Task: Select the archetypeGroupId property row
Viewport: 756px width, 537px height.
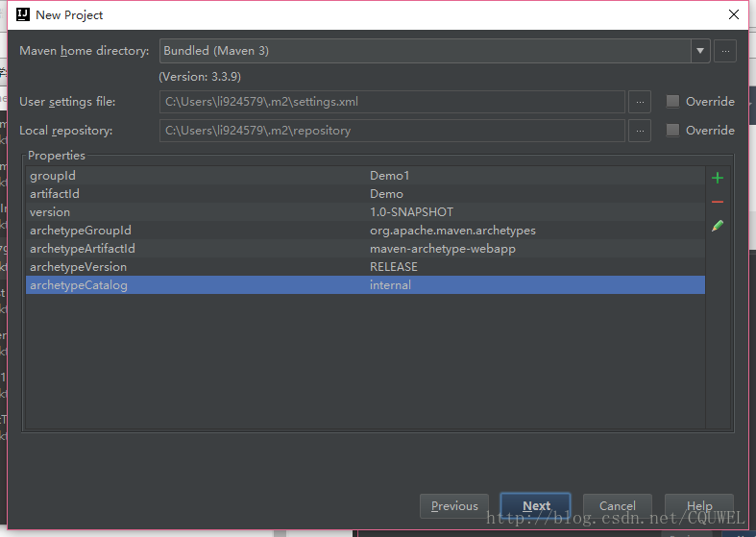Action: [x=365, y=231]
